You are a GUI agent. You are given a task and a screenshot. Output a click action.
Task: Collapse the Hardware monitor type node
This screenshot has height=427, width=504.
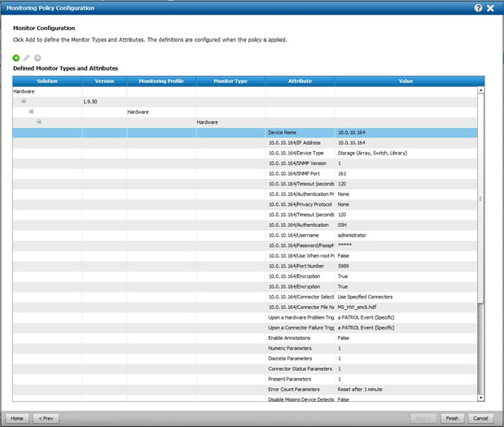tap(38, 122)
